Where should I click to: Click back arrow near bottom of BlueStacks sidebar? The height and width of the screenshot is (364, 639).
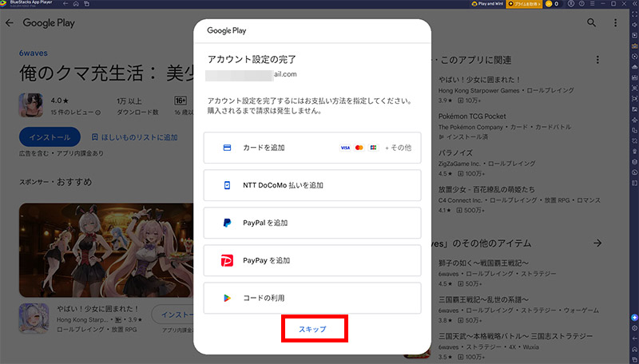(x=634, y=338)
